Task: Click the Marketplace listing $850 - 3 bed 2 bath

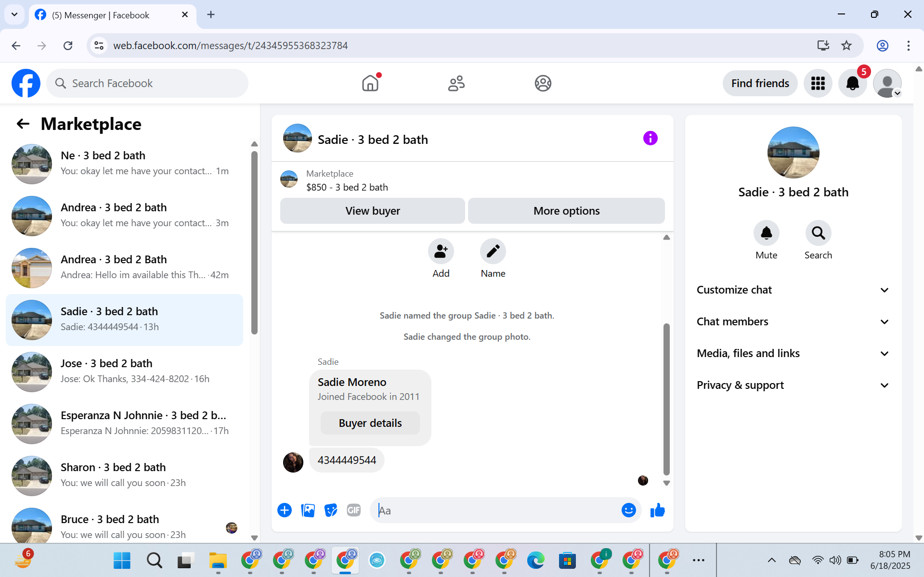Action: (347, 187)
